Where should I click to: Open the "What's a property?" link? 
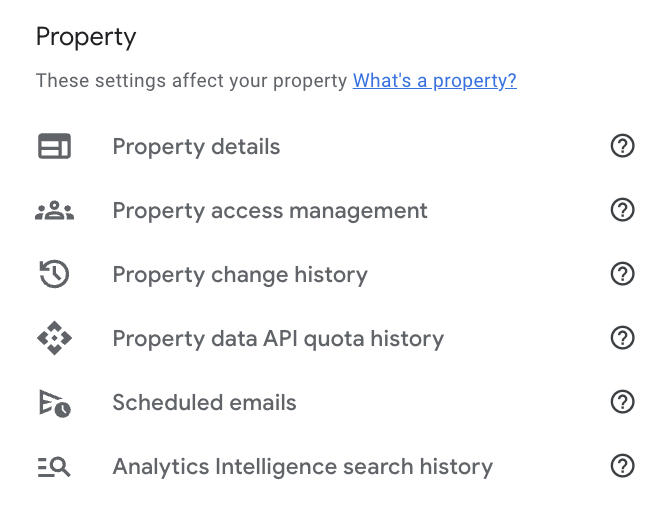[434, 81]
